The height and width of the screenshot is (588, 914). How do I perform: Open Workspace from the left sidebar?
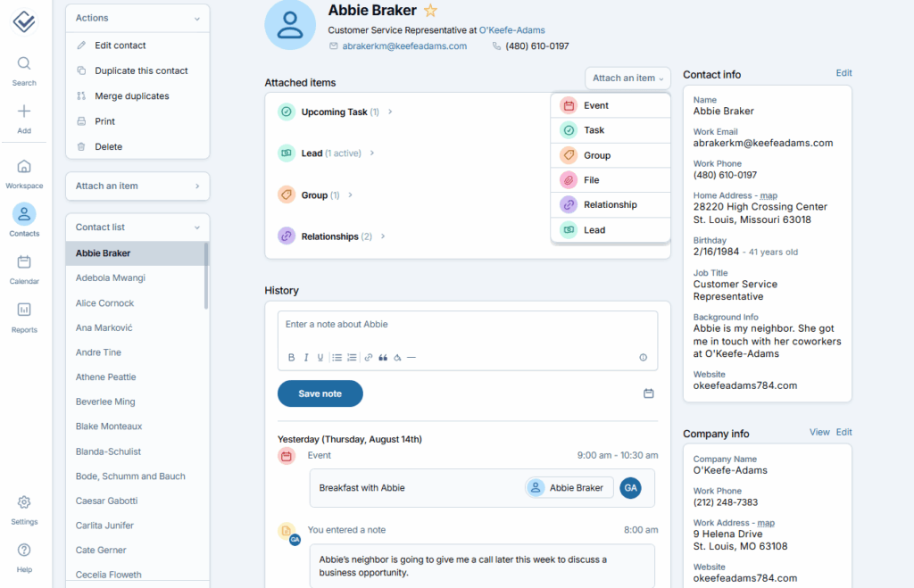coord(24,167)
